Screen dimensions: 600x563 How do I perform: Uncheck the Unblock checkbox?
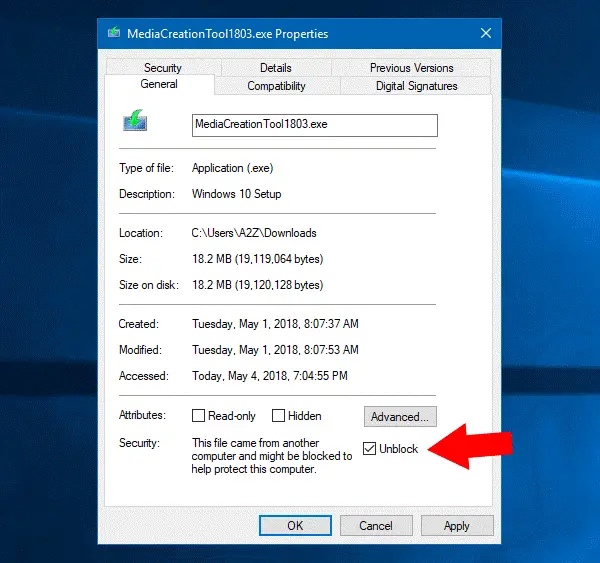coord(369,449)
